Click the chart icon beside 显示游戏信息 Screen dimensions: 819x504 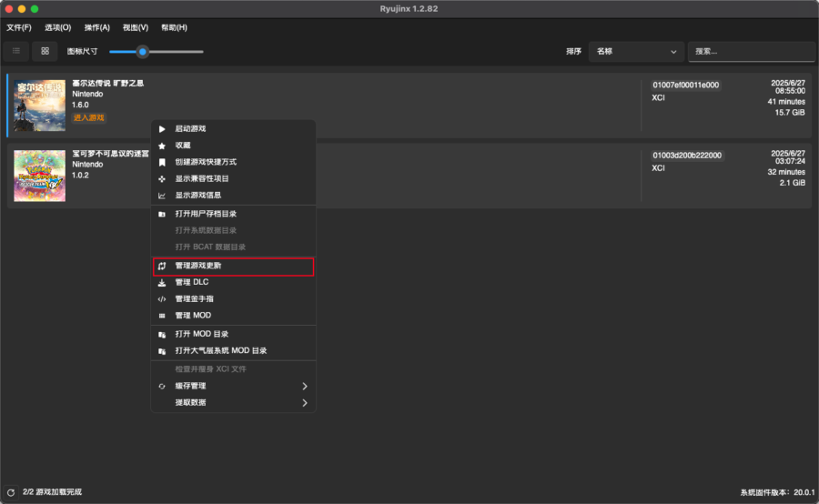pyautogui.click(x=162, y=196)
